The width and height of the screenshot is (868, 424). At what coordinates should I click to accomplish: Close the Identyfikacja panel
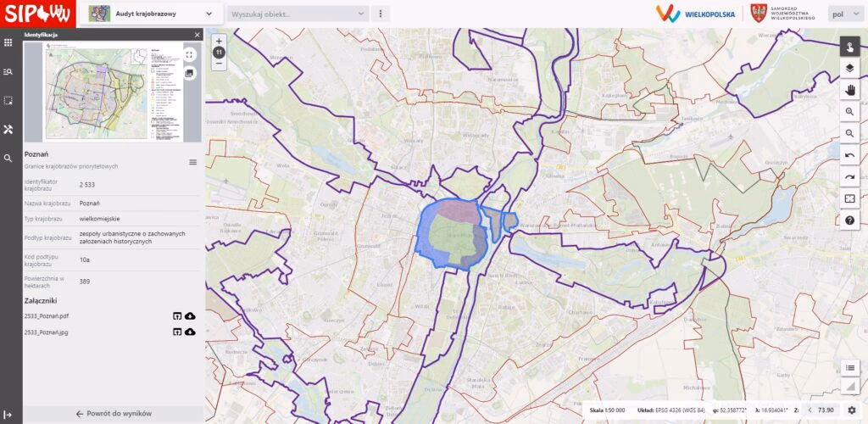(x=198, y=36)
